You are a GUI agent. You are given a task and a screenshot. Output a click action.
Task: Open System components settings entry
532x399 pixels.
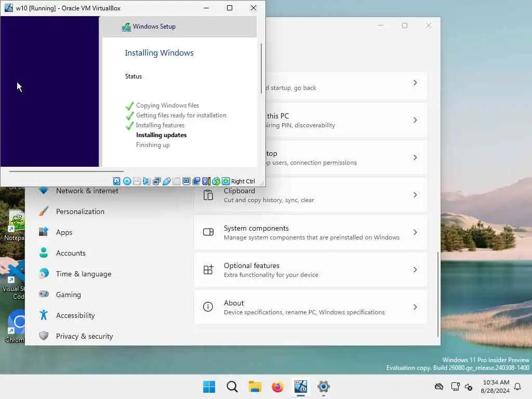[x=311, y=232]
